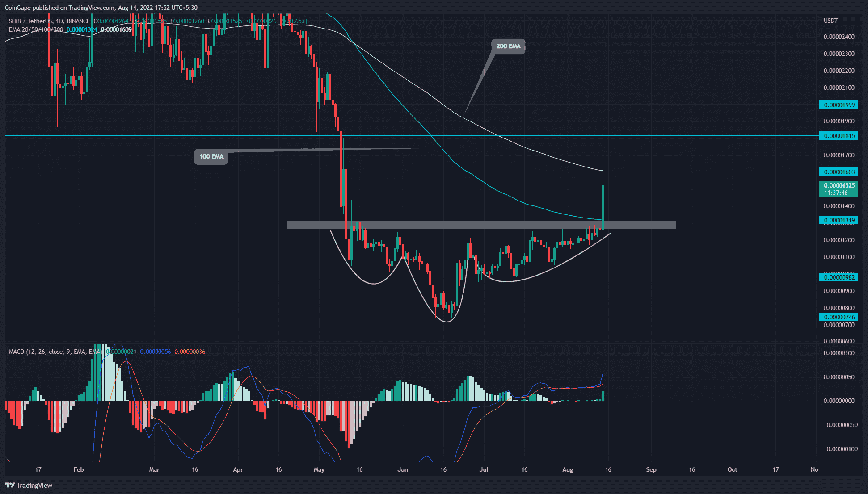Select the 0.00001603 price level tag
The width and height of the screenshot is (868, 494).
point(838,172)
